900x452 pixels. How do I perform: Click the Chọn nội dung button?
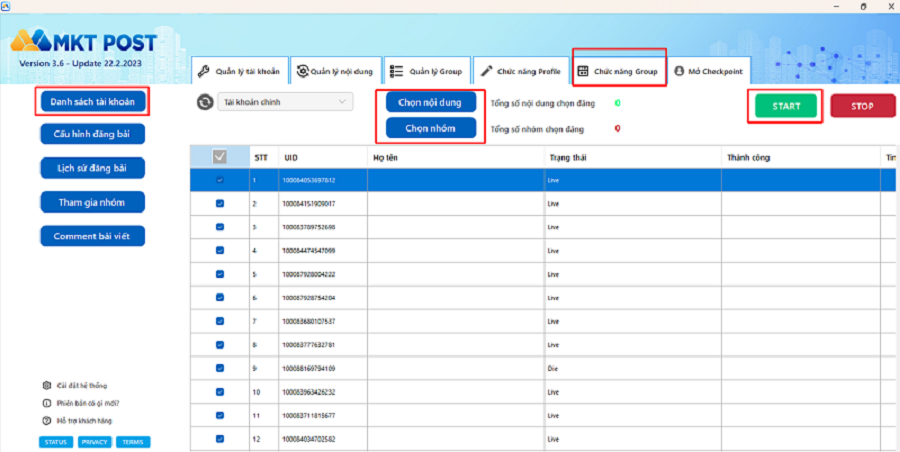(x=430, y=103)
